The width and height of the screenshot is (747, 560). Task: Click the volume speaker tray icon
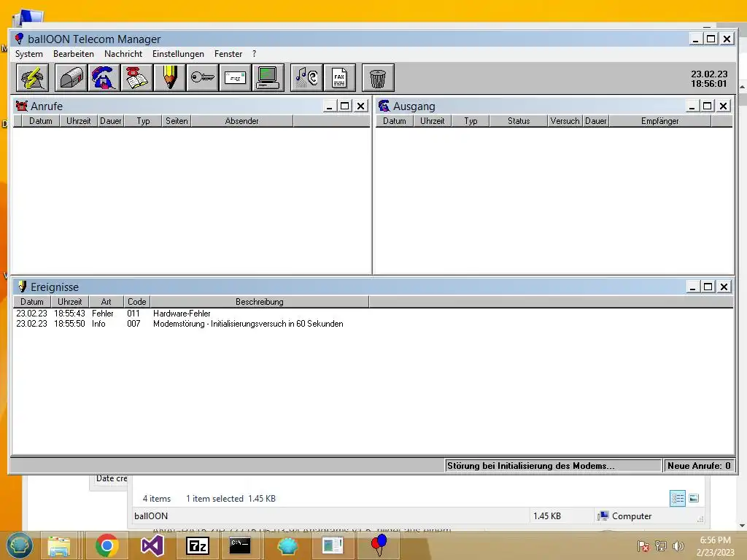point(678,546)
